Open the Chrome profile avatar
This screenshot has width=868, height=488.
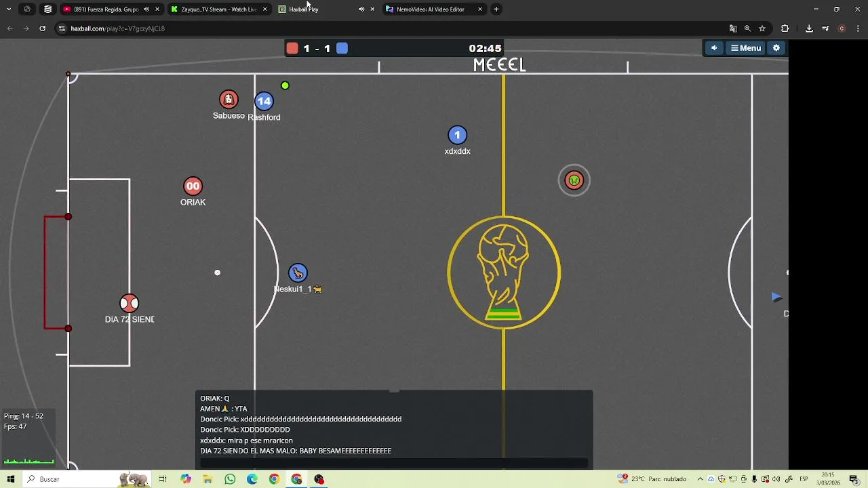pos(842,28)
